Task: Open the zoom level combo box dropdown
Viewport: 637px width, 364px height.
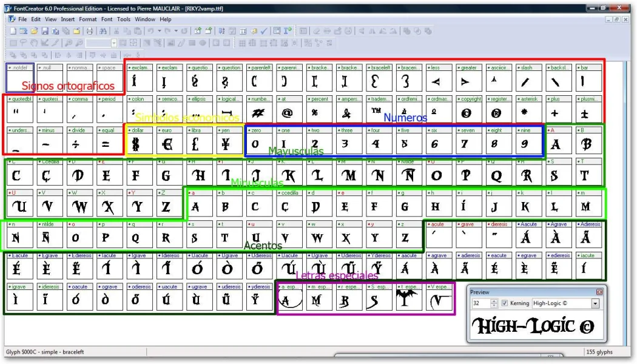Action: [x=114, y=43]
